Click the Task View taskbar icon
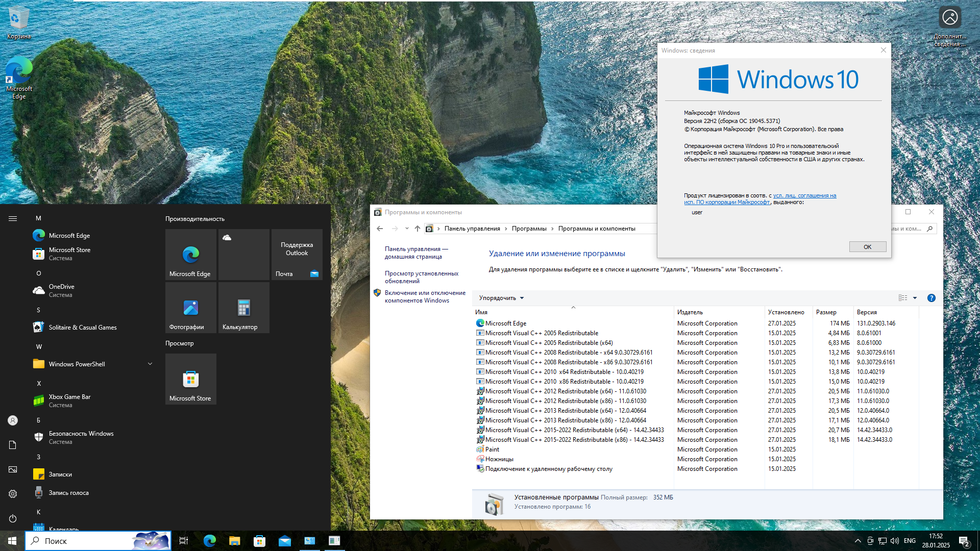 (184, 541)
